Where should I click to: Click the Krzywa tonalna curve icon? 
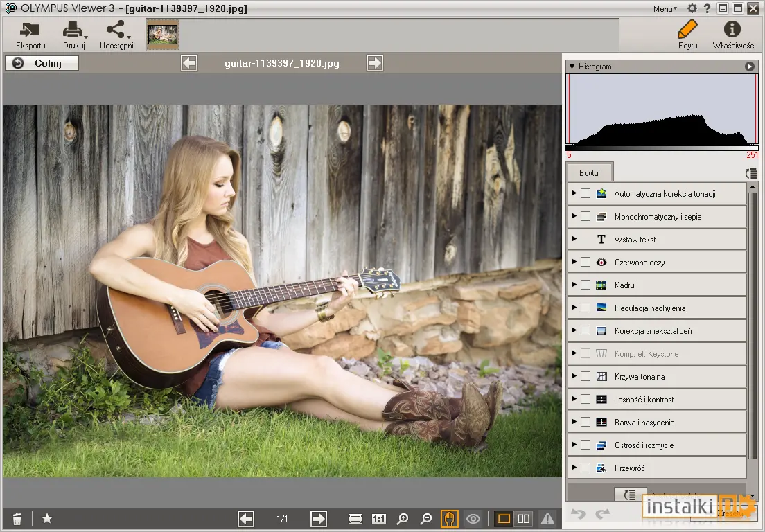(x=601, y=376)
